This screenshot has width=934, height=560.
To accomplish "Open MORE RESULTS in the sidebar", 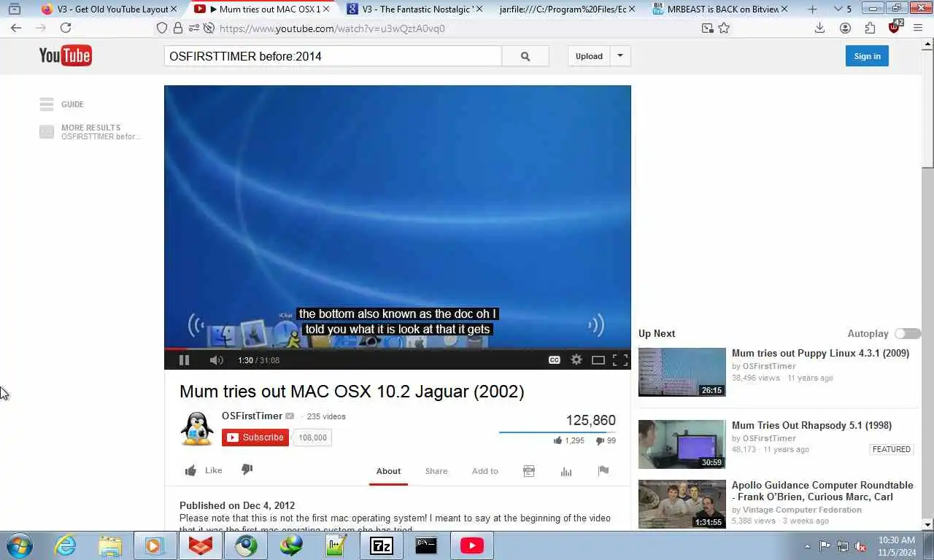I will click(90, 131).
